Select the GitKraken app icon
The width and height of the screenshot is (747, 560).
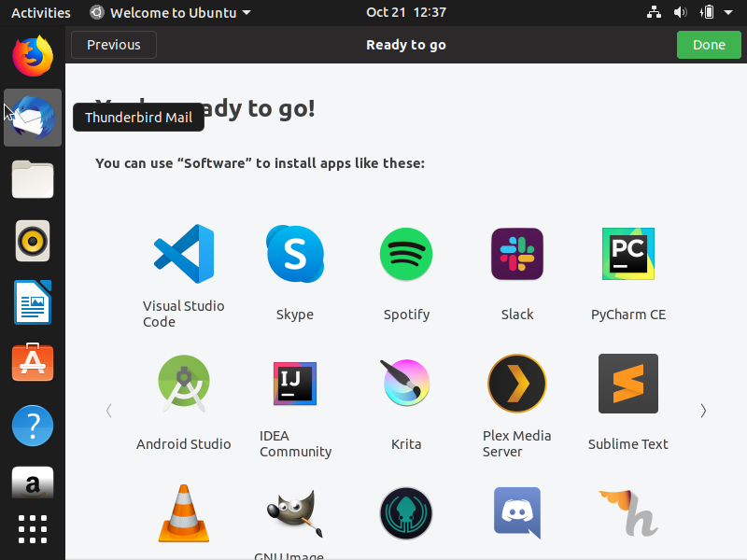(x=406, y=513)
